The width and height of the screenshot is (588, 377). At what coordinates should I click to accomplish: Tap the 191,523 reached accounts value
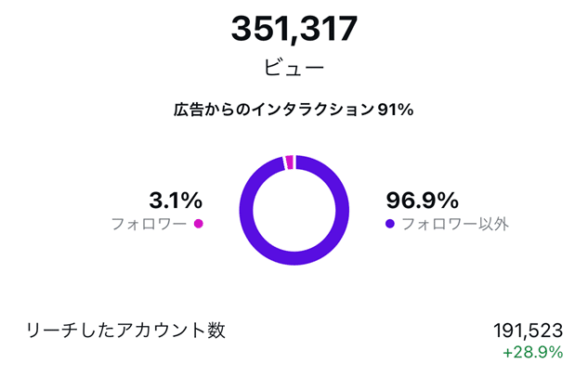click(x=529, y=331)
